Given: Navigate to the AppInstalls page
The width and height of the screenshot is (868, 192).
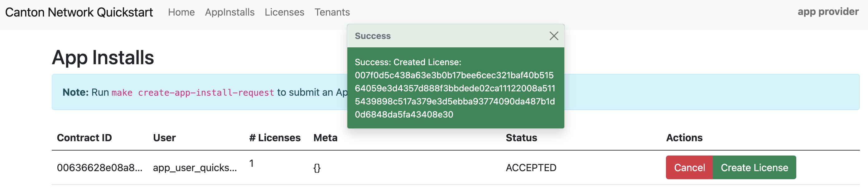Looking at the screenshot, I should tap(230, 12).
